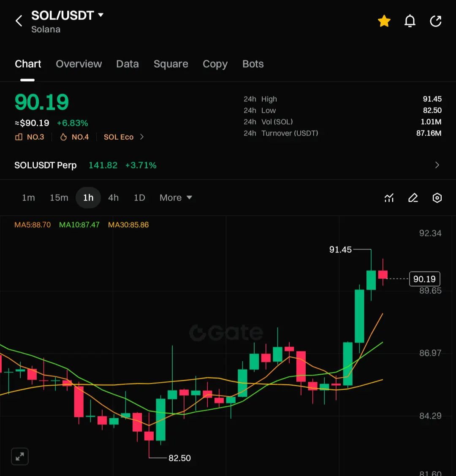The height and width of the screenshot is (476, 456).
Task: Click the 141.82 perp price
Action: [103, 165]
